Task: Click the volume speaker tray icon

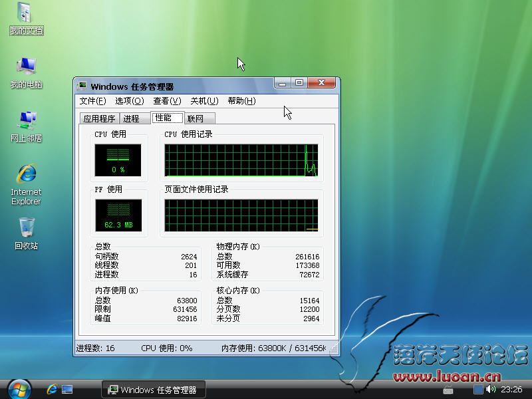Action: click(x=490, y=389)
